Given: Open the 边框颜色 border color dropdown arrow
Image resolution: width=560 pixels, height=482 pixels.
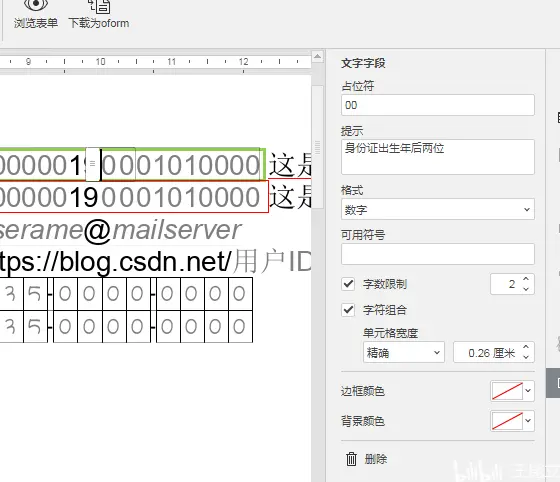Looking at the screenshot, I should pos(528,391).
